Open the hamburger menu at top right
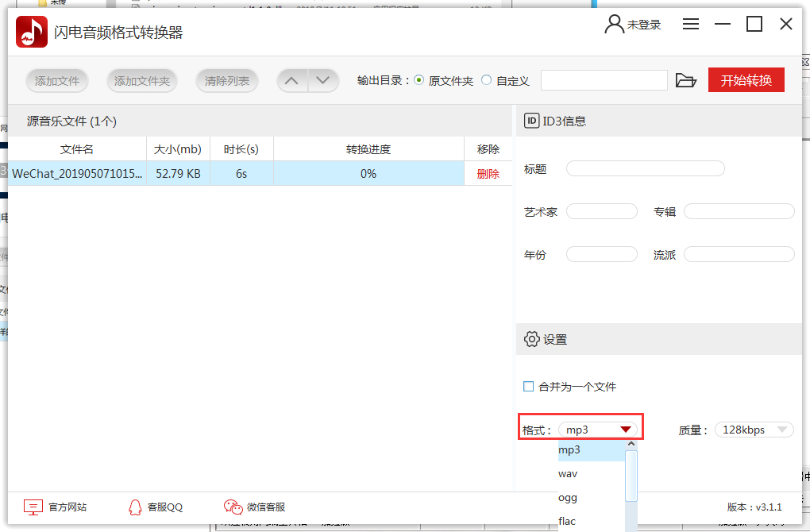 tap(691, 24)
